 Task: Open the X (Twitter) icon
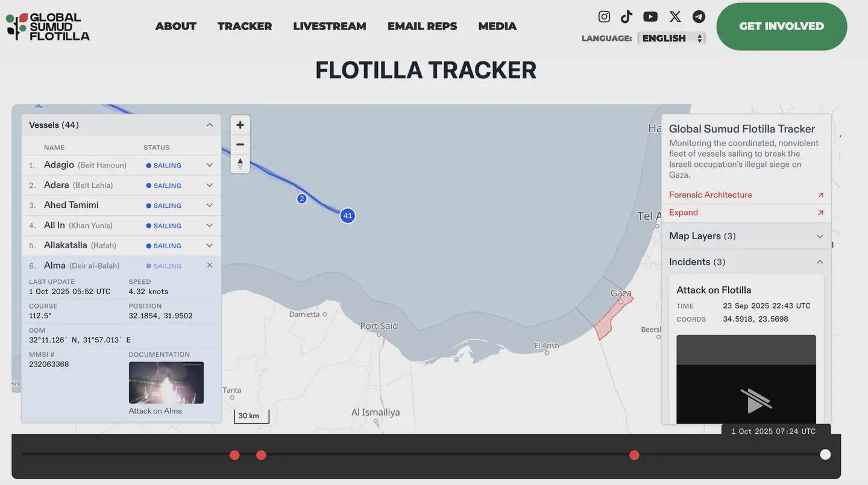[675, 17]
